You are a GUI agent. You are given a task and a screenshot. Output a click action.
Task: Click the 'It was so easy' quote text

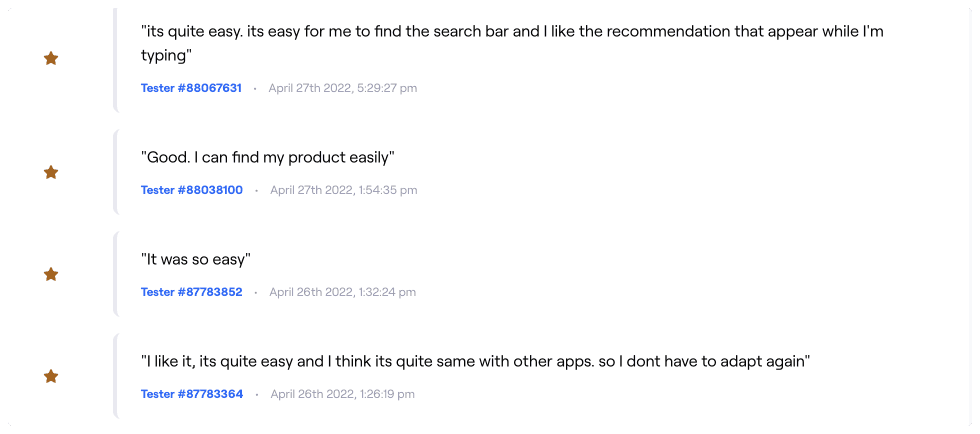pyautogui.click(x=196, y=260)
